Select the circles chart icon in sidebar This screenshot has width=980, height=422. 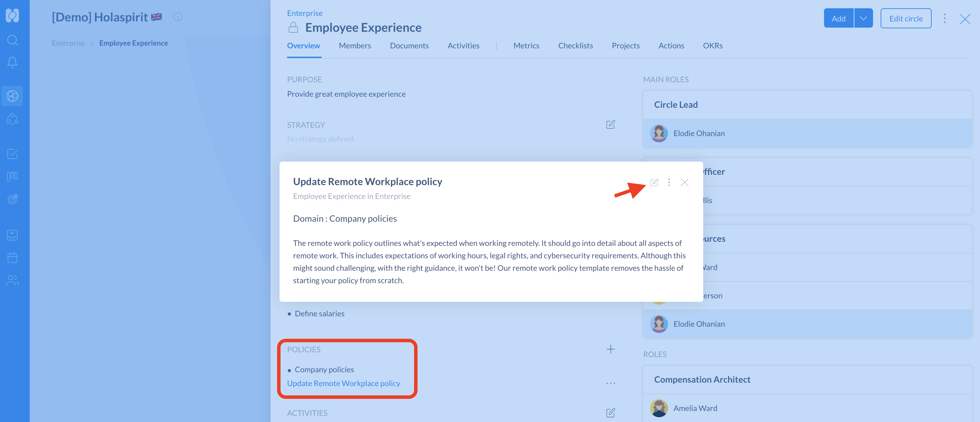tap(12, 96)
